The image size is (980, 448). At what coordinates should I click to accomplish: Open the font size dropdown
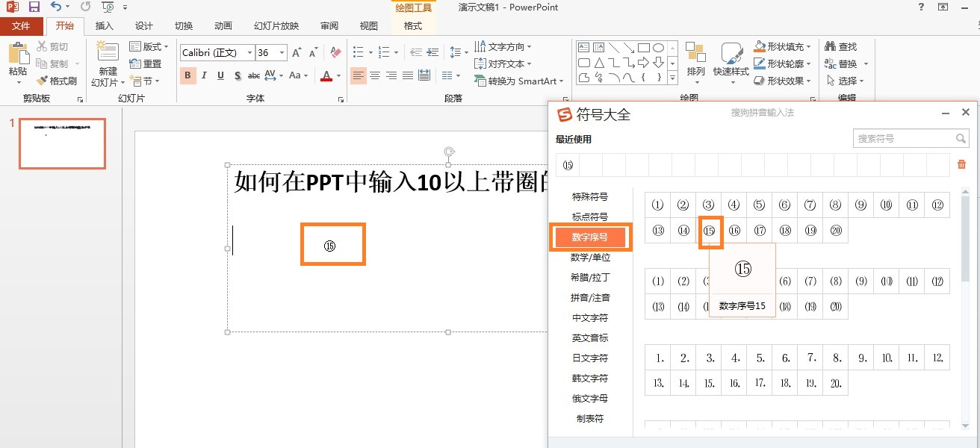(282, 53)
